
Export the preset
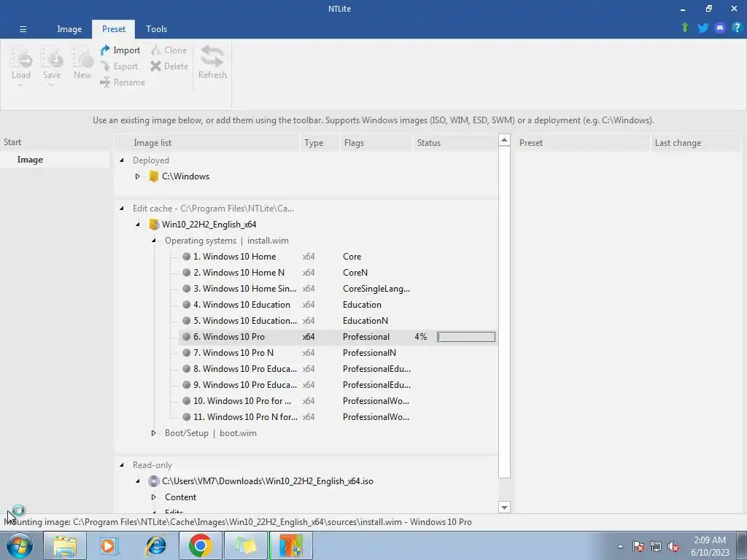(x=119, y=66)
